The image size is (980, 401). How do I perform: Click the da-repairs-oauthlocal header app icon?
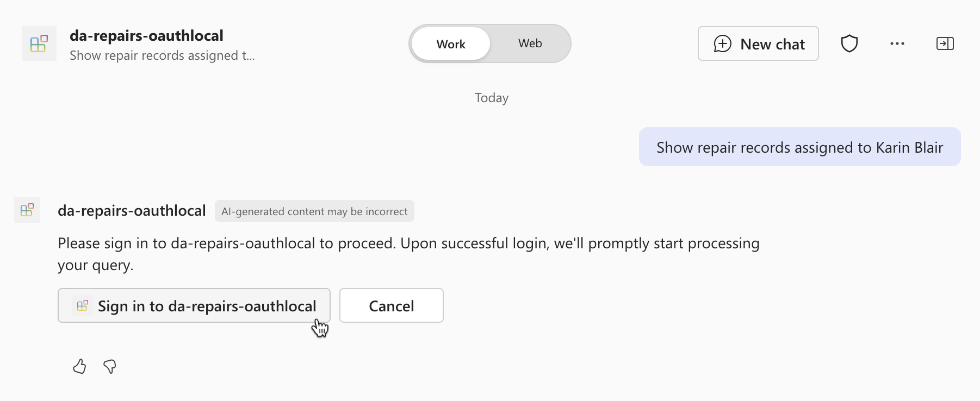coord(39,43)
